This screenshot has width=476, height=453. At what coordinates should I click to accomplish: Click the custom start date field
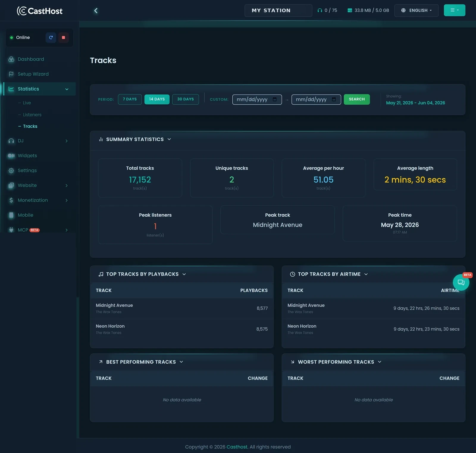pyautogui.click(x=257, y=99)
